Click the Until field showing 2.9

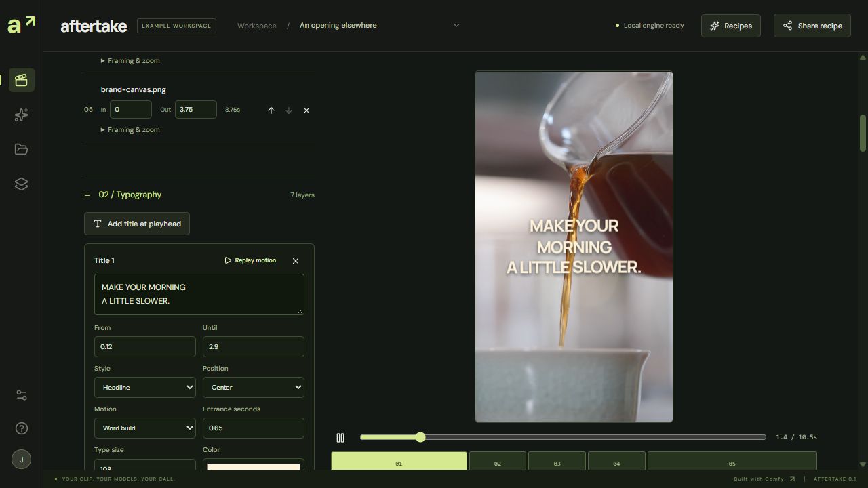tap(254, 347)
